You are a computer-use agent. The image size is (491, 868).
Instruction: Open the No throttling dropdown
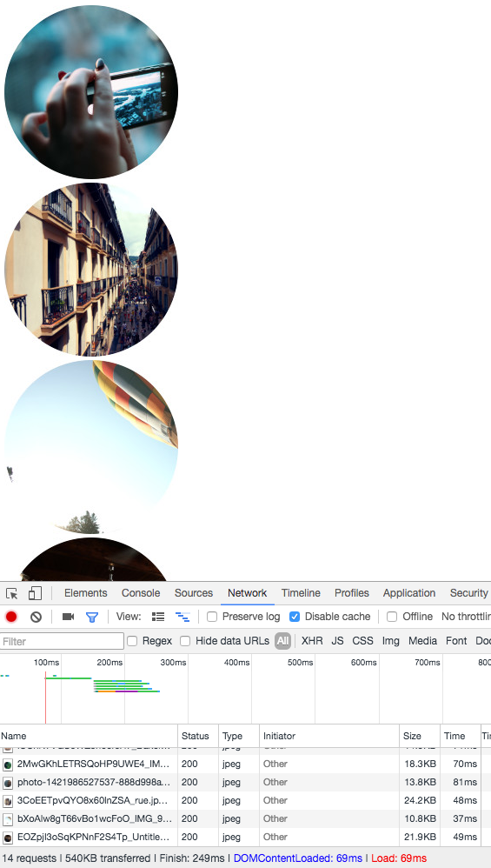(x=466, y=617)
